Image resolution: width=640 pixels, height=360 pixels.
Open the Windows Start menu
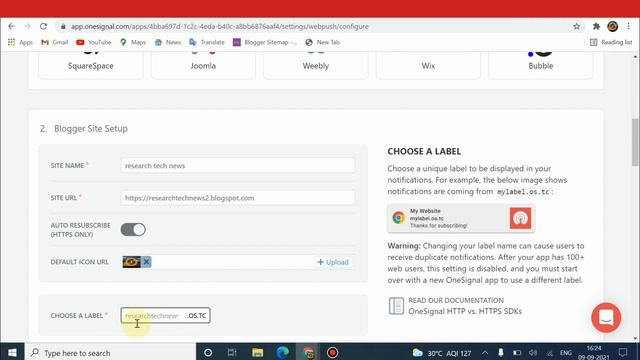coord(12,353)
